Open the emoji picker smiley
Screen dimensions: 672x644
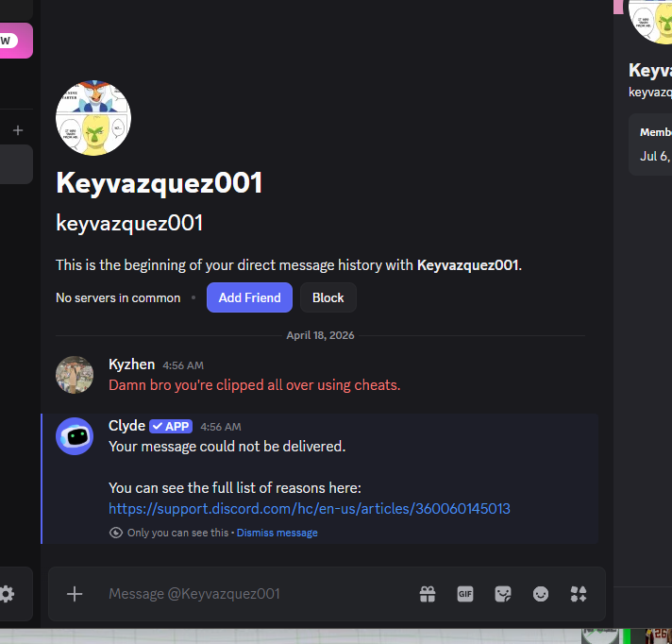(541, 594)
